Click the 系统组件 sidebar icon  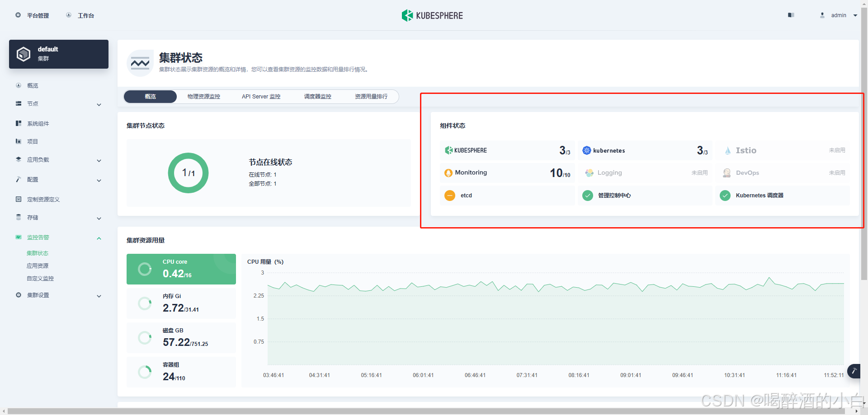pos(19,123)
